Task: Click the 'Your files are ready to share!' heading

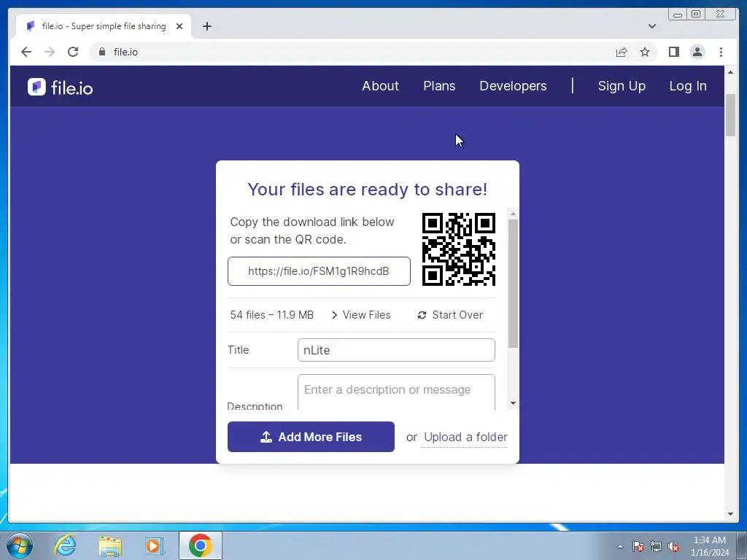Action: (368, 190)
